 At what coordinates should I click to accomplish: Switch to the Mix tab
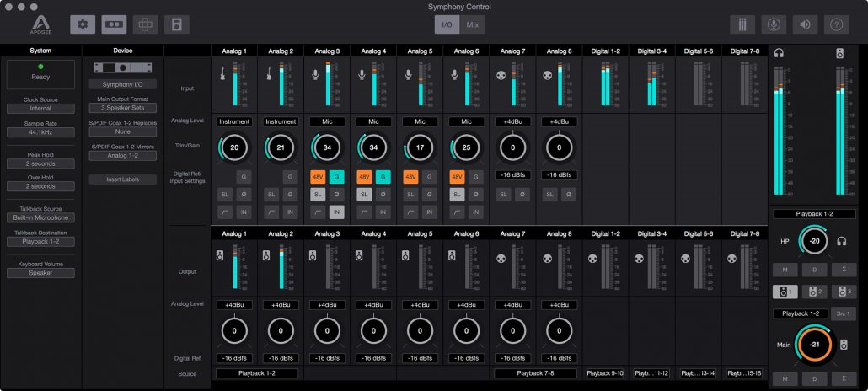[x=472, y=24]
